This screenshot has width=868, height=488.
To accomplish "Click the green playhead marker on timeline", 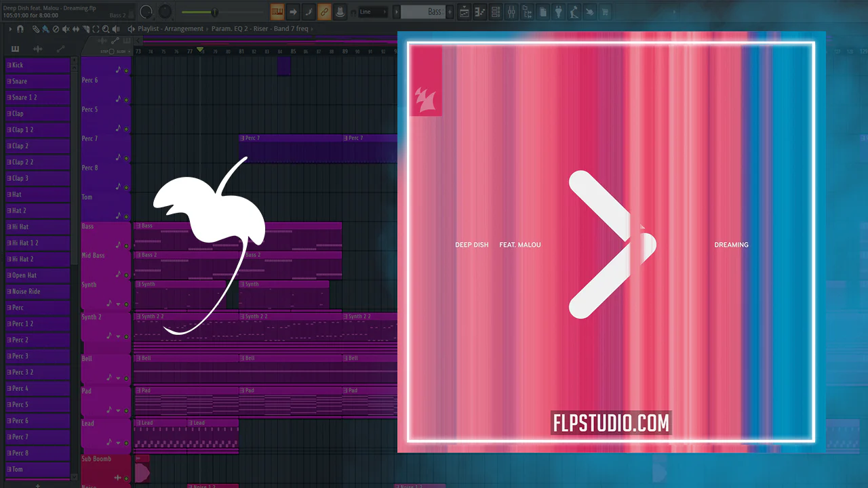I will pos(200,51).
